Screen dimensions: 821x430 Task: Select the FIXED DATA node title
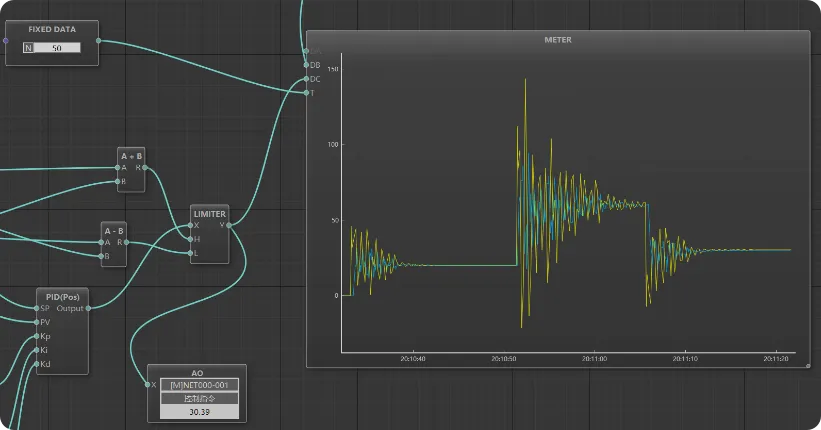click(52, 29)
